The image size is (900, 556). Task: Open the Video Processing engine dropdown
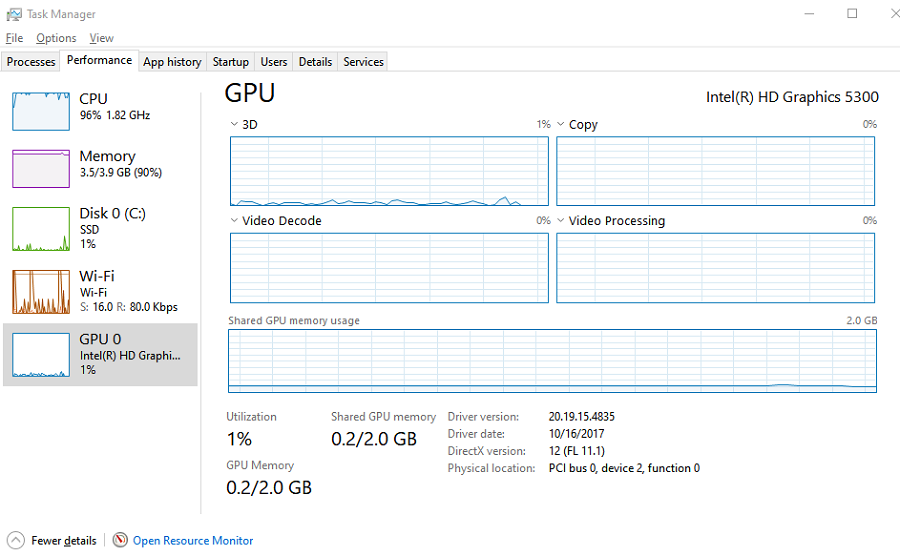pyautogui.click(x=561, y=221)
